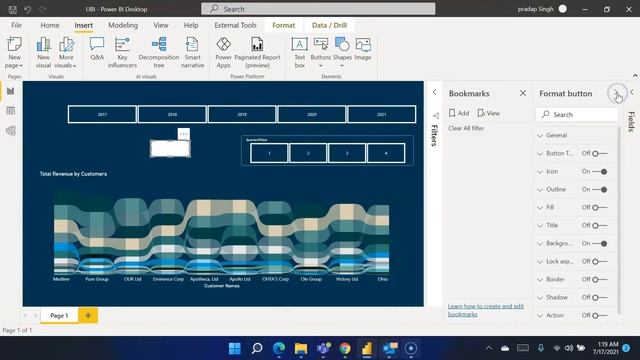This screenshot has height=360, width=640.
Task: Turn off the Icon toggle
Action: coord(600,171)
